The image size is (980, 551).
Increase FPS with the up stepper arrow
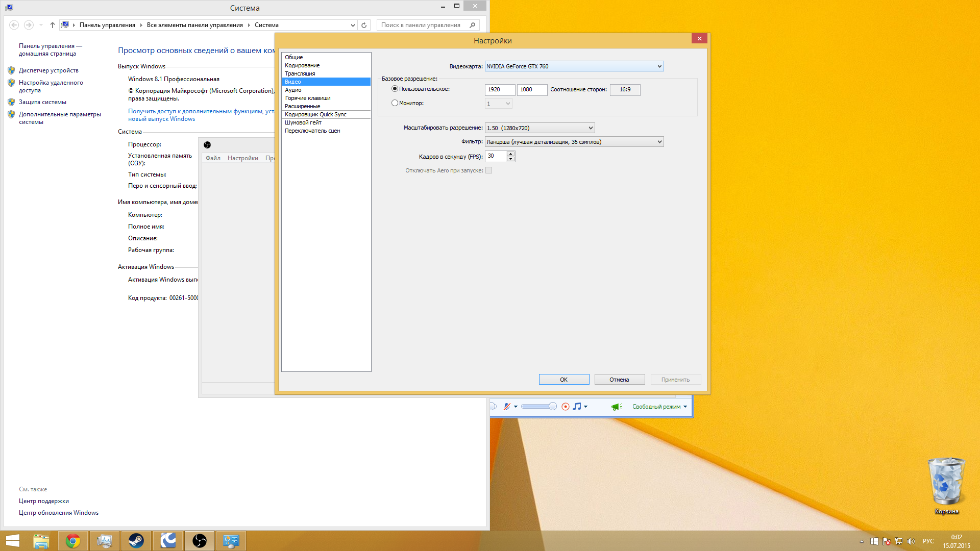pyautogui.click(x=510, y=154)
